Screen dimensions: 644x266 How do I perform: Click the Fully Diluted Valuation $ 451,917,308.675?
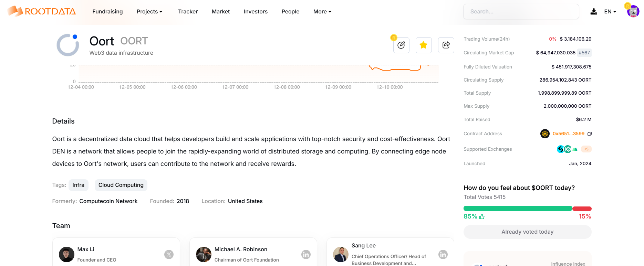pyautogui.click(x=571, y=67)
